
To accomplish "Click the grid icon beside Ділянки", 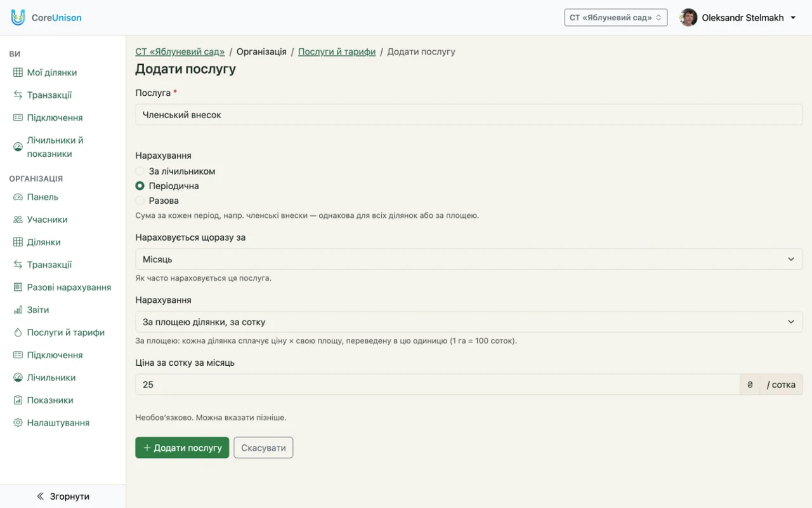I will point(18,242).
